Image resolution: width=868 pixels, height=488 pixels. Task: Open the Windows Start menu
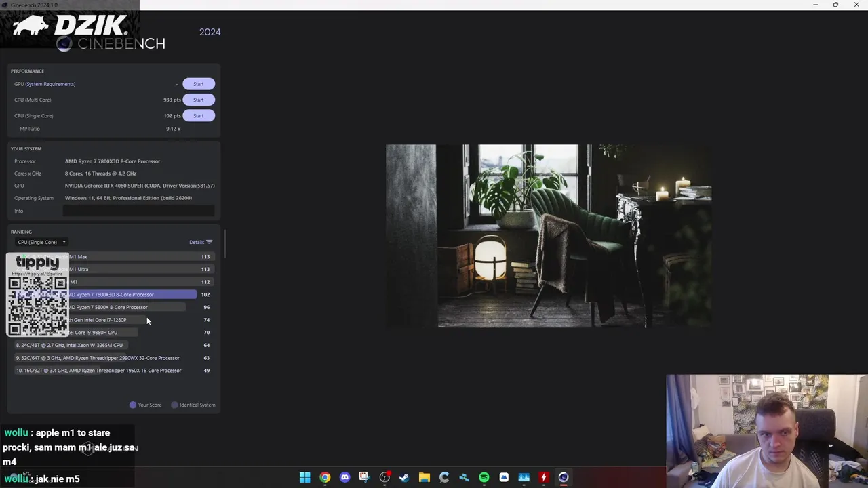pyautogui.click(x=305, y=477)
